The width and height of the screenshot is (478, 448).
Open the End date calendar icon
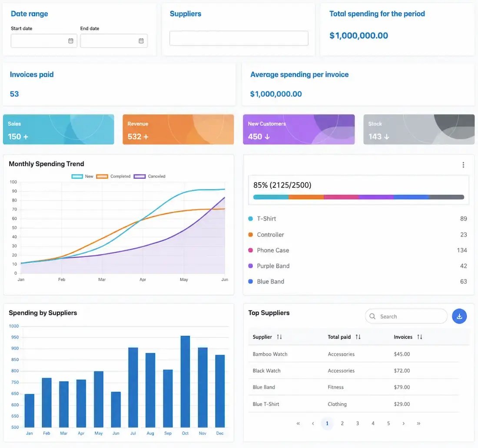pyautogui.click(x=141, y=41)
